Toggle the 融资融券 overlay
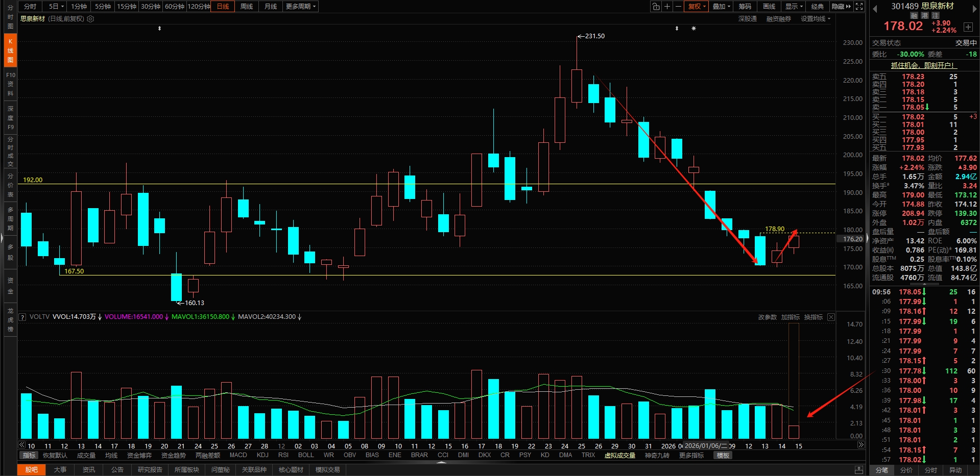Viewport: 980px width, 476px height. point(779,19)
